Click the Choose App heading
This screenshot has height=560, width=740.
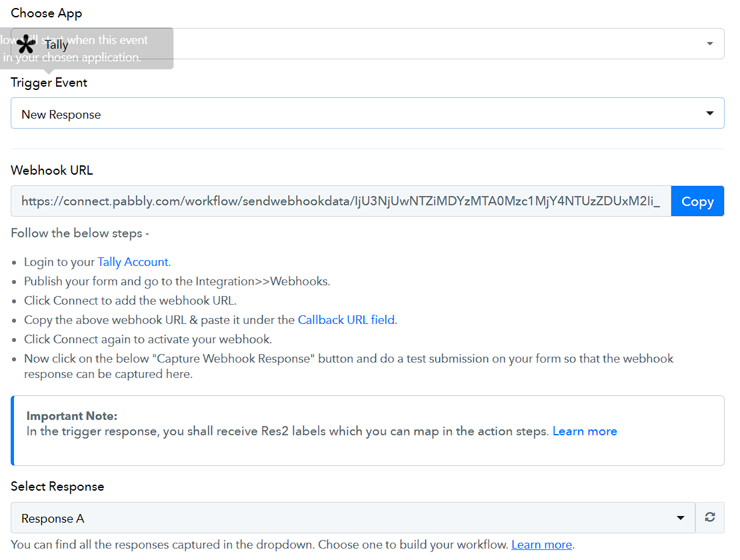[x=46, y=13]
